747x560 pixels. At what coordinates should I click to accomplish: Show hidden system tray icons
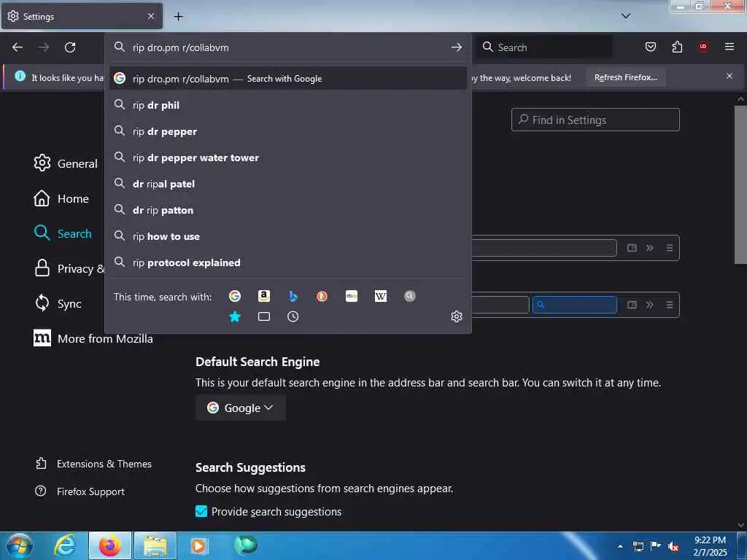(x=620, y=547)
